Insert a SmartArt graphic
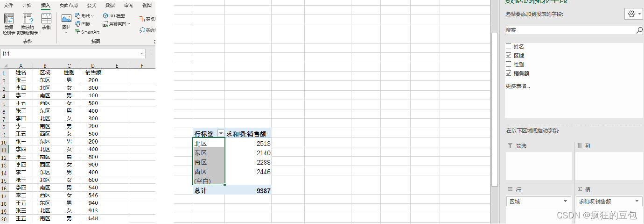Image resolution: width=644 pixels, height=224 pixels. pos(87,32)
